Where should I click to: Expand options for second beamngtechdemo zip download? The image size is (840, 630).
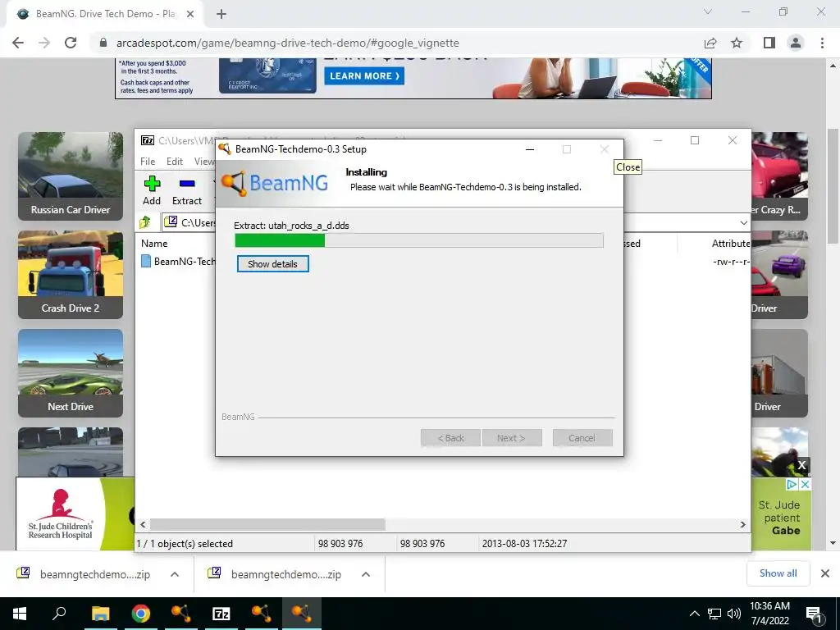tap(366, 574)
